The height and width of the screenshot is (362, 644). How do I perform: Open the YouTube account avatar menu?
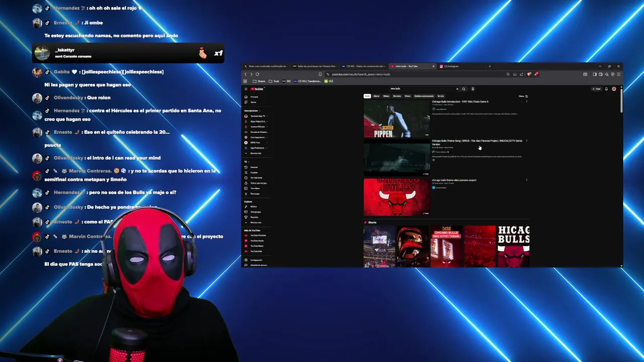(x=614, y=89)
